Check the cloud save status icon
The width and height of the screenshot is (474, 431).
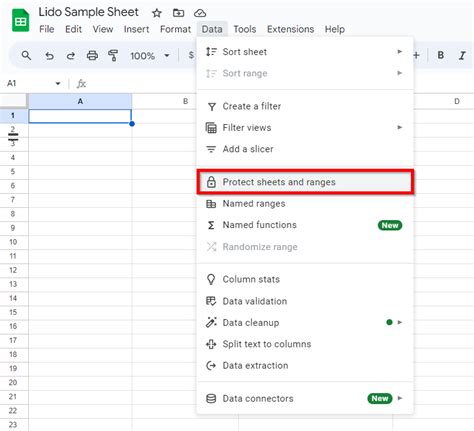tap(200, 13)
